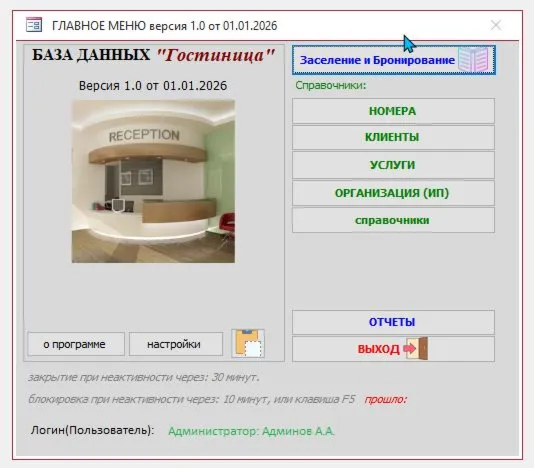Click the Администратор: Админов А.А. user text
This screenshot has width=534, height=468.
pyautogui.click(x=251, y=431)
